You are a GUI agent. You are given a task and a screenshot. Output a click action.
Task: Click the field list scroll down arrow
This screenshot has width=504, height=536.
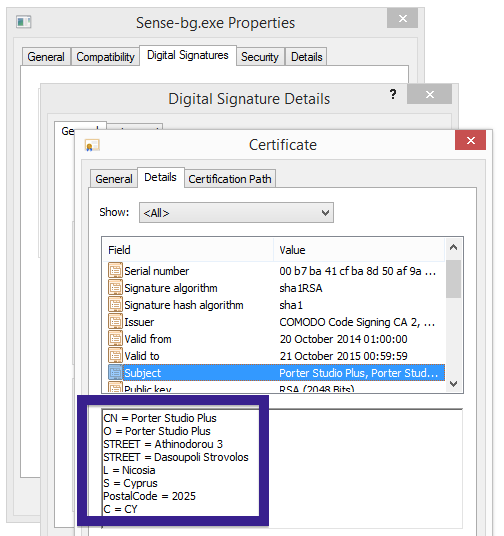point(453,384)
